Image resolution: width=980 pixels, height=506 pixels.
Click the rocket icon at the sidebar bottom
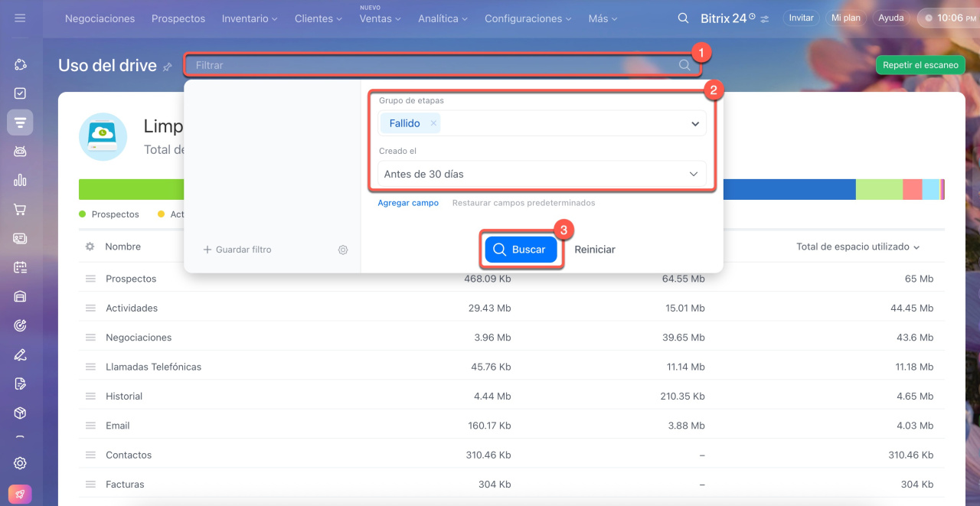[x=20, y=494]
